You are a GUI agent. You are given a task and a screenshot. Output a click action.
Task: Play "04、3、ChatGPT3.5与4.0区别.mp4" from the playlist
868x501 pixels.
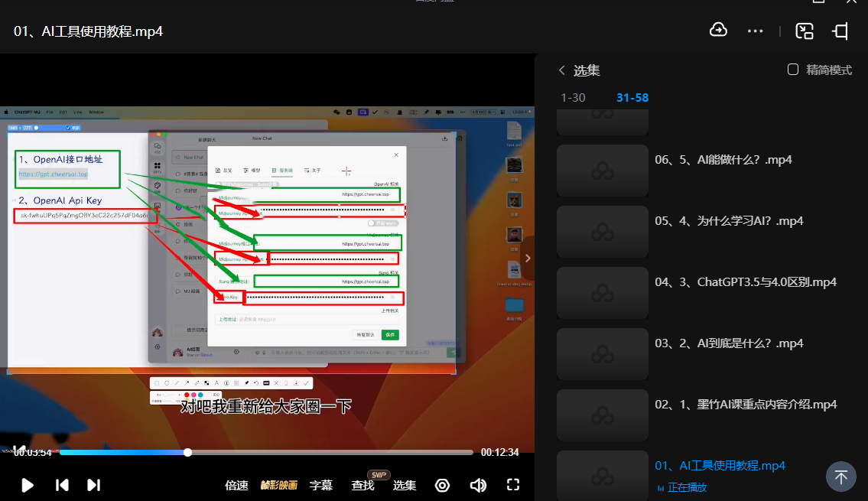746,282
